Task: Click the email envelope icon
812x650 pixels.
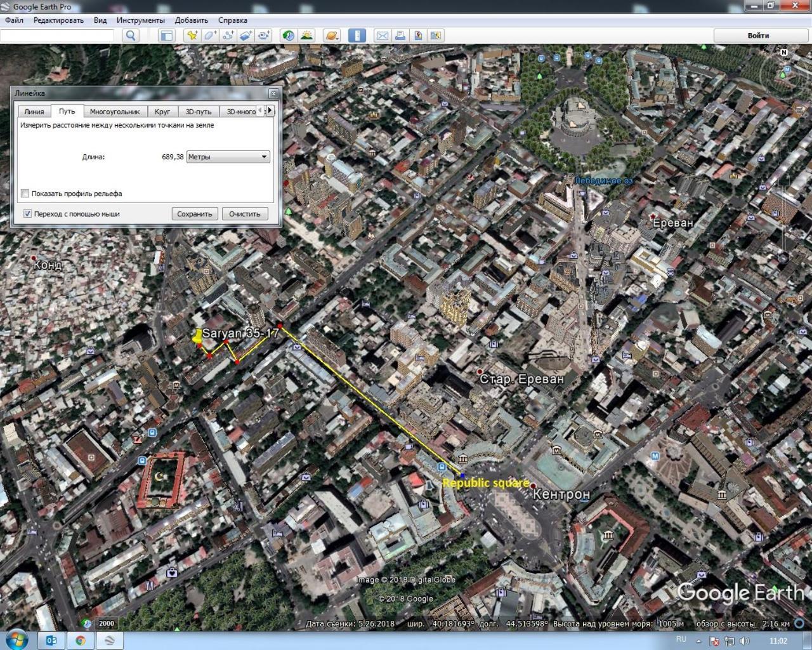Action: point(382,36)
